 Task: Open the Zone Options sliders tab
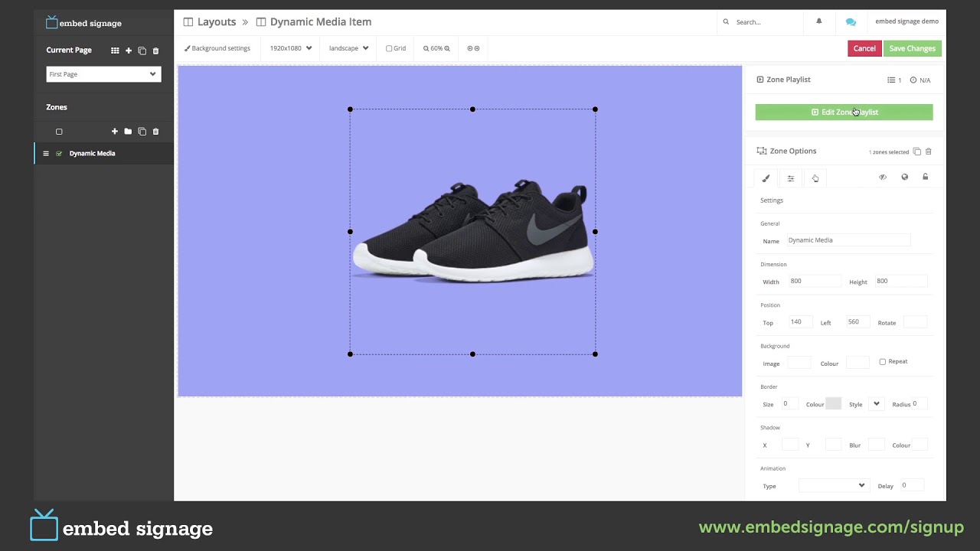(791, 178)
